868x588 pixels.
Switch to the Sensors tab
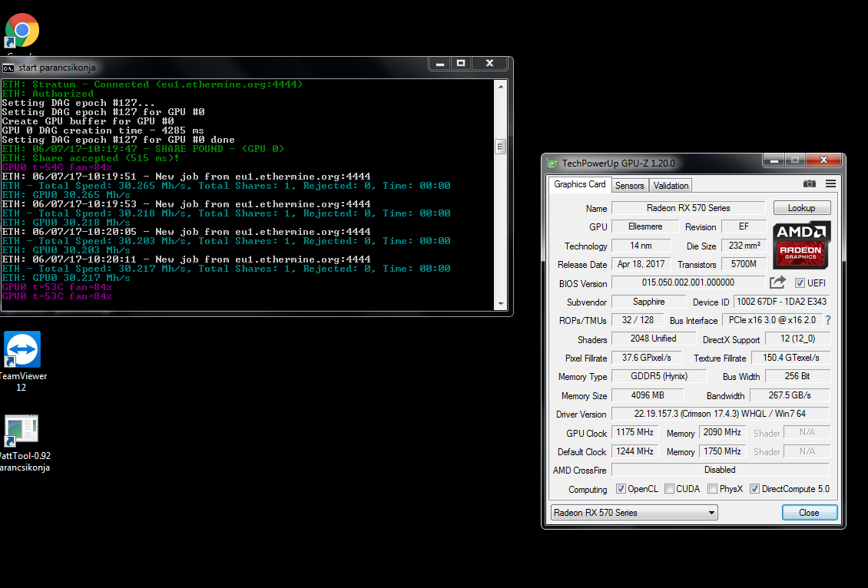(x=629, y=185)
